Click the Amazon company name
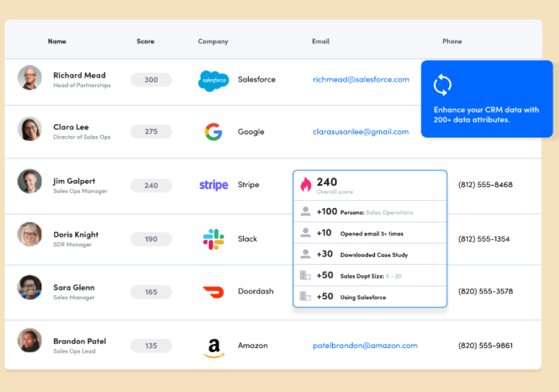This screenshot has width=559, height=392. click(253, 345)
